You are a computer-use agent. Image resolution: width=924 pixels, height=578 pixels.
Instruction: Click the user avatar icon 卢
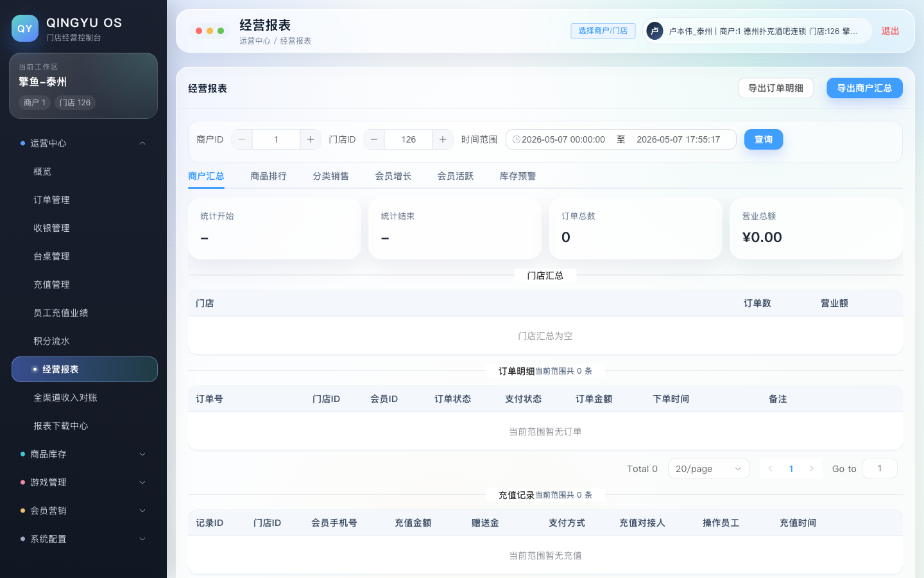[654, 31]
